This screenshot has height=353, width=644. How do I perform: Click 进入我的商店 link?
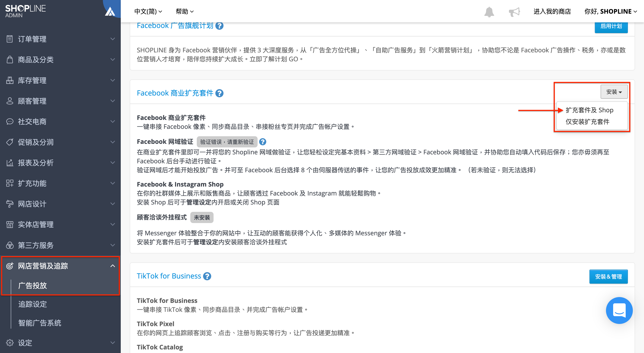pyautogui.click(x=552, y=11)
